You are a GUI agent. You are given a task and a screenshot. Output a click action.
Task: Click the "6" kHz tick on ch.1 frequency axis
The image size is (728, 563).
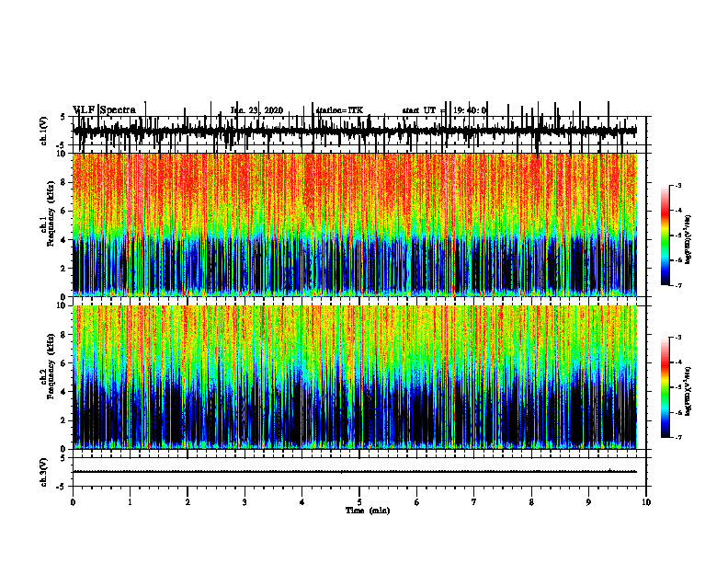[64, 211]
